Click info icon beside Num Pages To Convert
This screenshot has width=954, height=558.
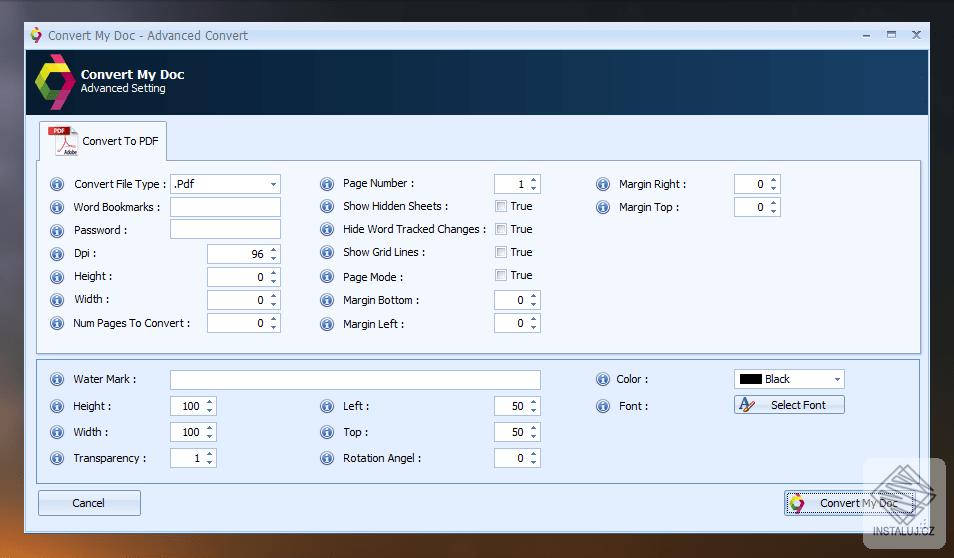[x=57, y=323]
